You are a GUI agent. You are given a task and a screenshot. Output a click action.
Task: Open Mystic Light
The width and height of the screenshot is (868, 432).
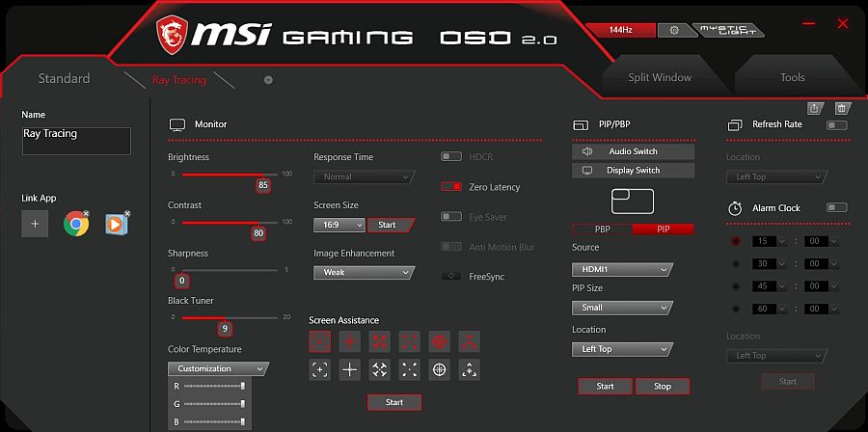728,31
